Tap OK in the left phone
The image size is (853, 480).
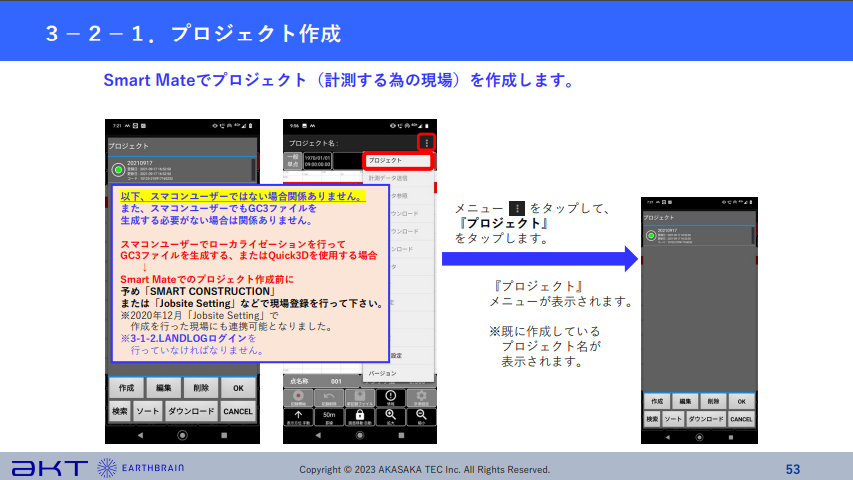click(x=238, y=388)
